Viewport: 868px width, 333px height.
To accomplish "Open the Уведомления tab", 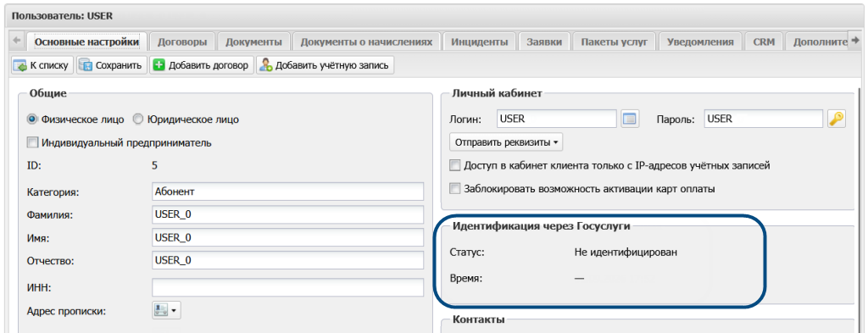I will click(x=700, y=42).
